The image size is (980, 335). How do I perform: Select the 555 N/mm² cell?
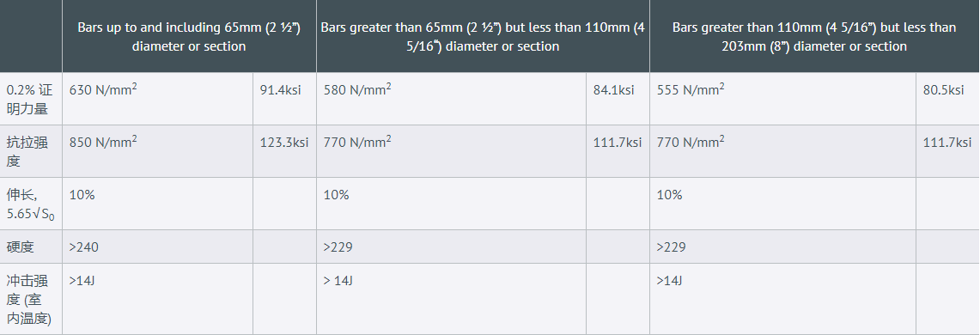[783, 99]
